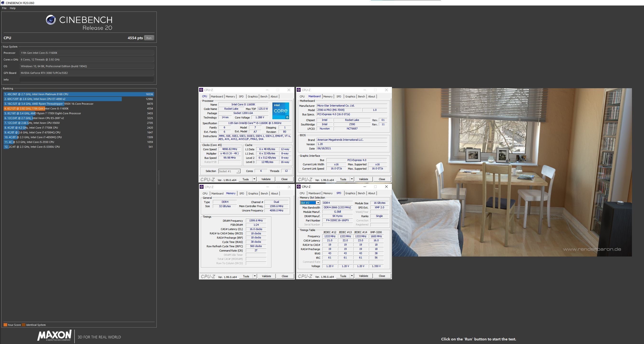Click Validate in the Memory window
This screenshot has width=644, height=344.
[266, 276]
